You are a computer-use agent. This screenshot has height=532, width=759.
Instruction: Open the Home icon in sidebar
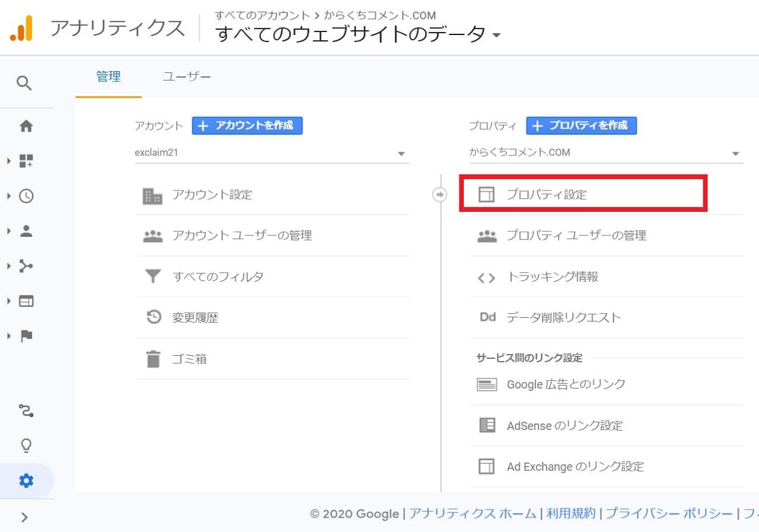(x=26, y=126)
